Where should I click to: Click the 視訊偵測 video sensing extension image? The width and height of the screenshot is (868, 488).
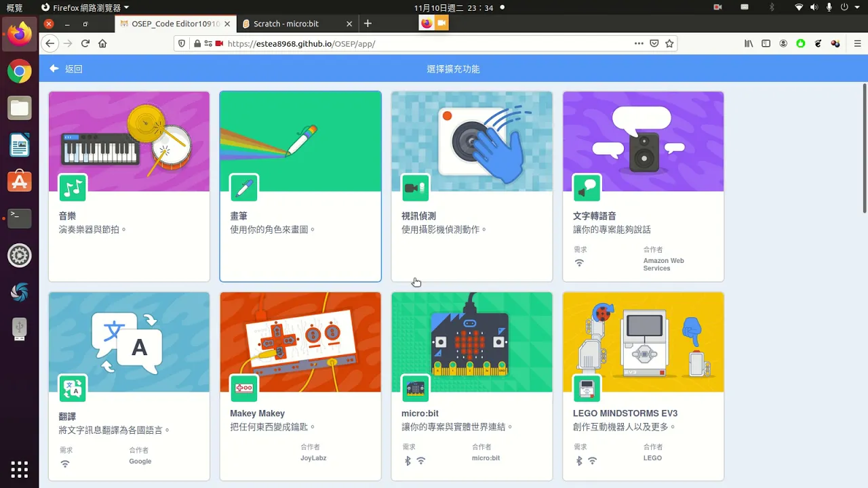(472, 142)
